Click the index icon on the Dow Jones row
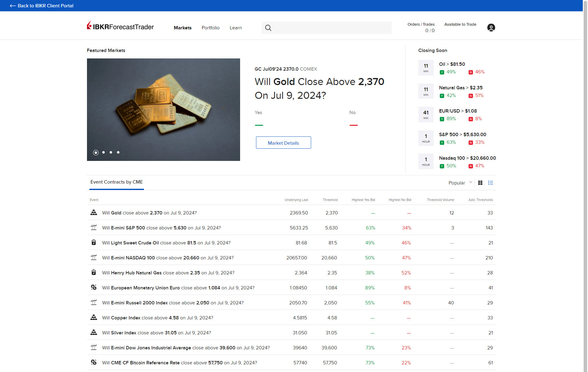This screenshot has width=588, height=372. (x=94, y=347)
